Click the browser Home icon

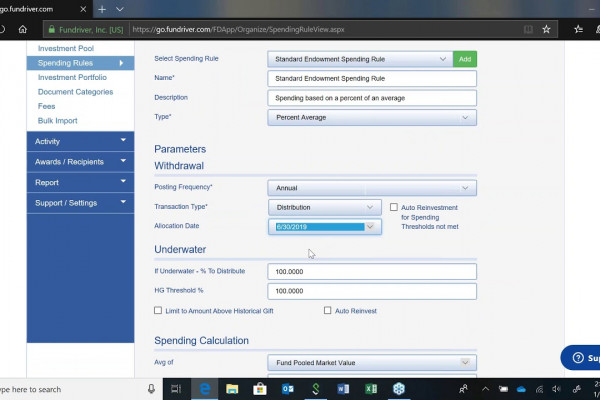point(22,30)
